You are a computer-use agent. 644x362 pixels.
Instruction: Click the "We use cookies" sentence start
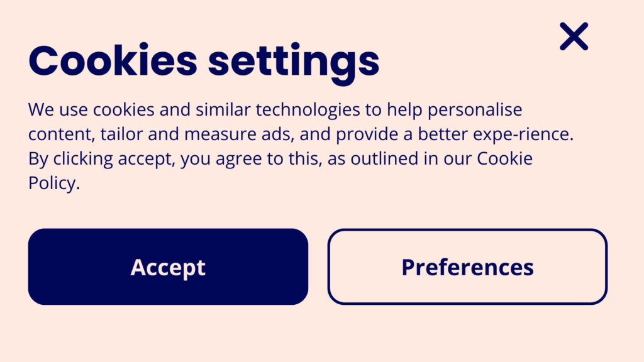(x=88, y=110)
